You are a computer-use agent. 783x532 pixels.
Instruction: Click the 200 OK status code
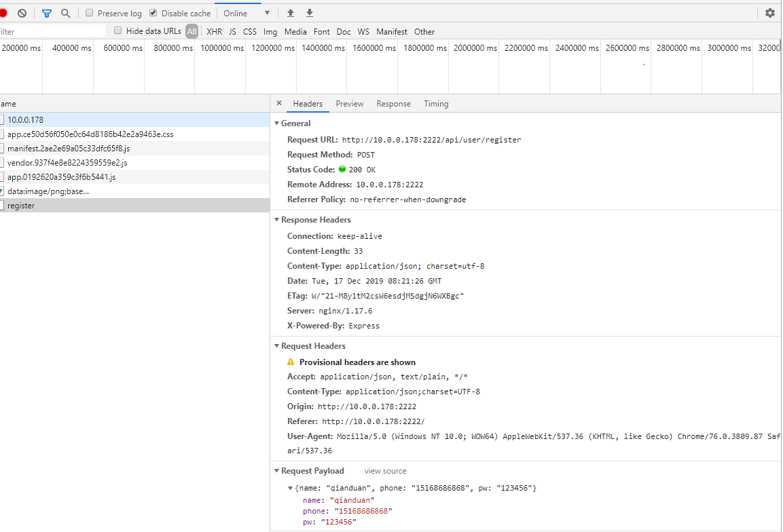click(362, 170)
